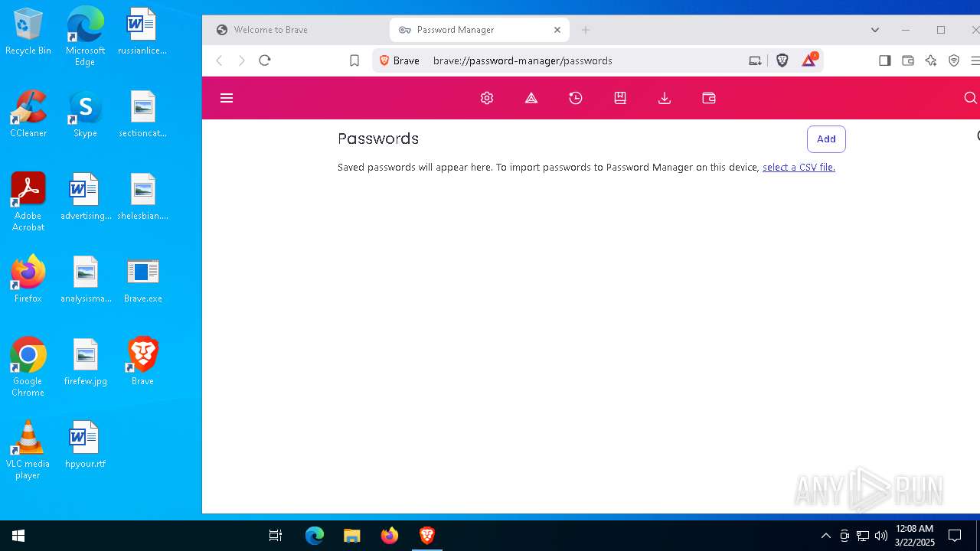
Task: Open CCleaner desktop shortcut
Action: [28, 115]
